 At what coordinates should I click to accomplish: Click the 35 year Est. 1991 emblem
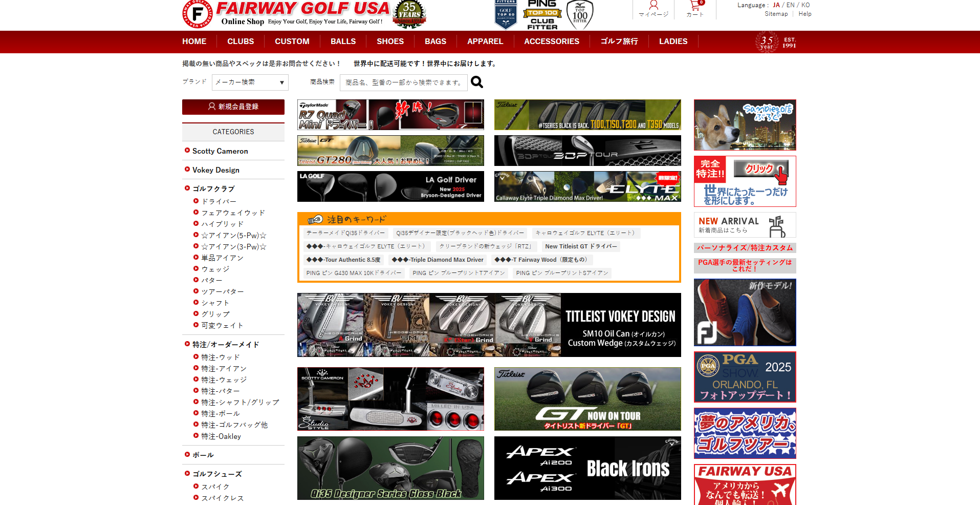[776, 41]
